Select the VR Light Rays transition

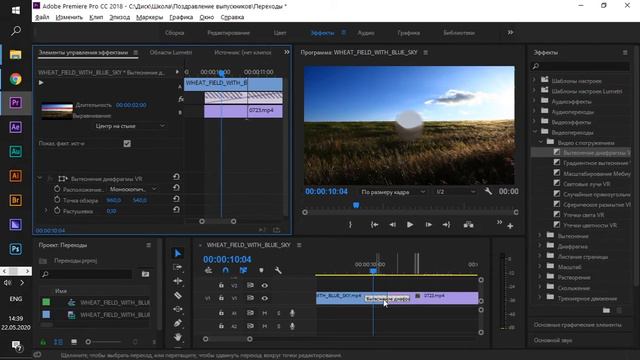click(587, 184)
